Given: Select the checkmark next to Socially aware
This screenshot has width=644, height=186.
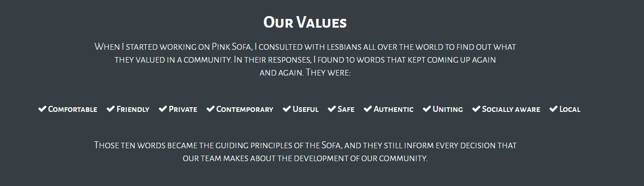Looking at the screenshot, I should click(476, 109).
